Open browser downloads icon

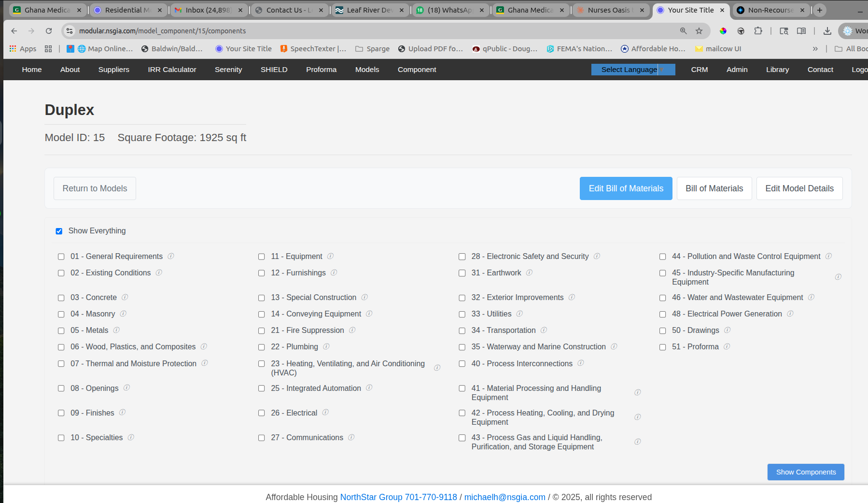pos(827,31)
